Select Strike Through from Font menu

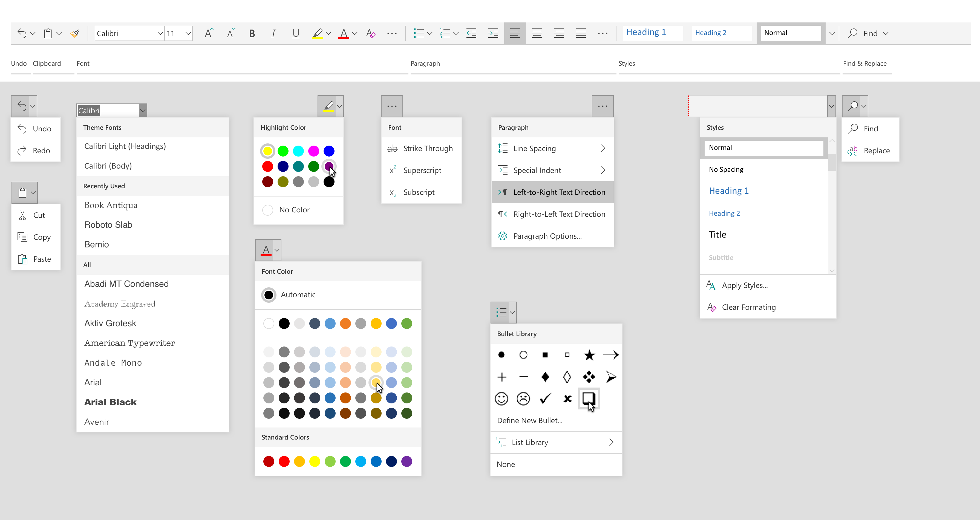(428, 149)
